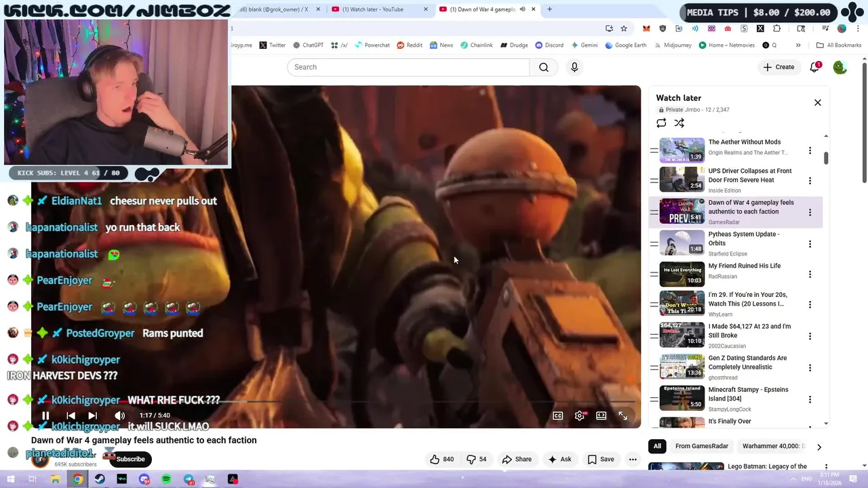Open the player settings gear
This screenshot has height=488, width=868.
579,415
